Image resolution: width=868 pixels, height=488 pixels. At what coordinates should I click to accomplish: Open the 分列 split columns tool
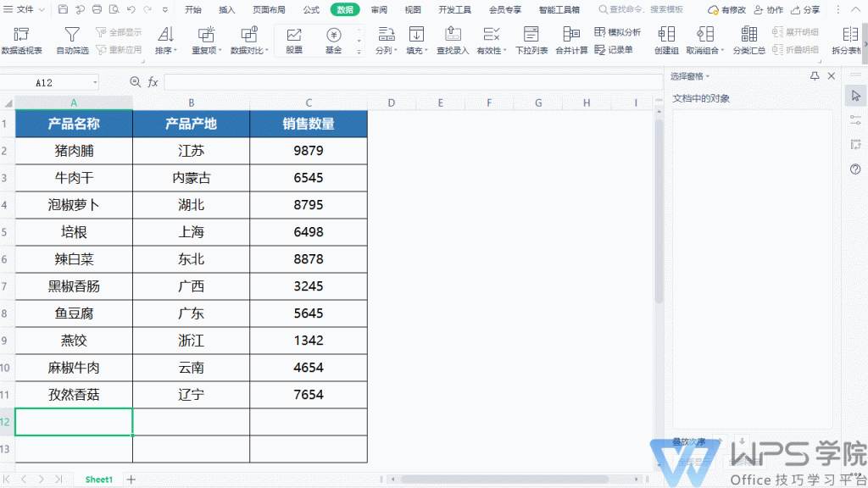click(x=387, y=41)
